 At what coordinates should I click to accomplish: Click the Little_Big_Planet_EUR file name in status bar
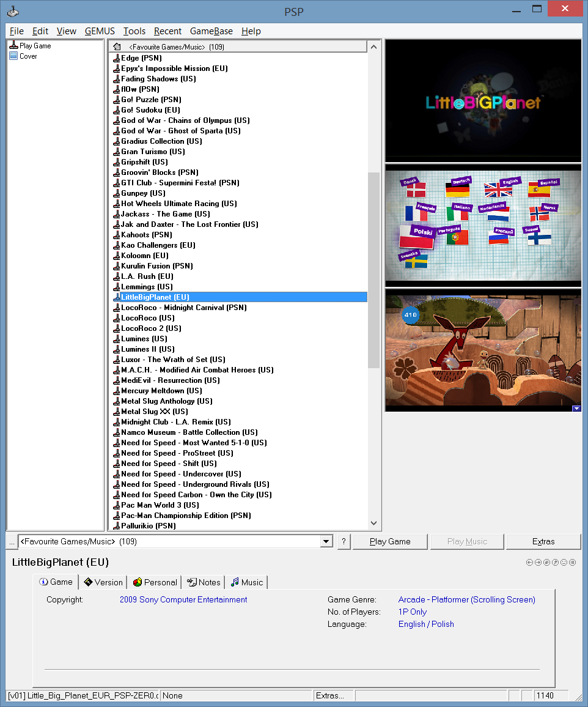[x=83, y=696]
